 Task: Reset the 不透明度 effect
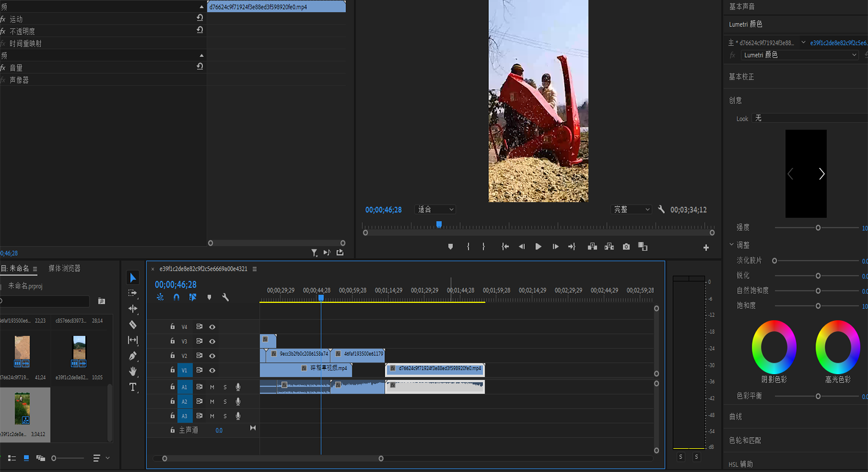[200, 30]
